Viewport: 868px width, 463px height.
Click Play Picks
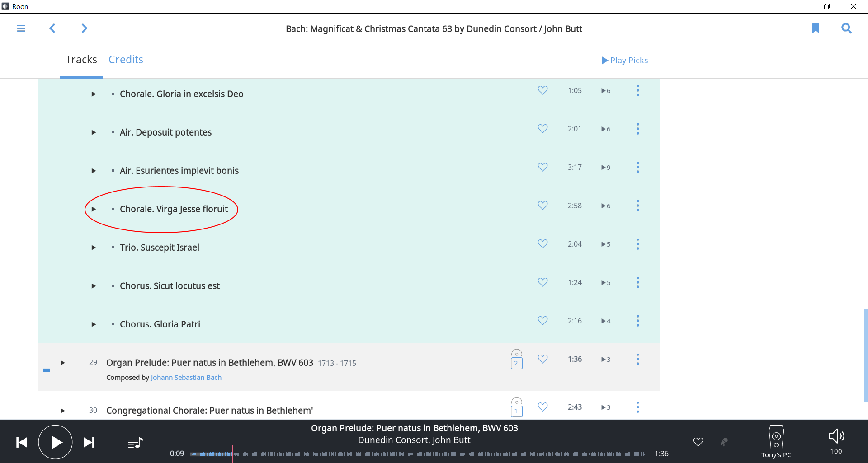pyautogui.click(x=625, y=61)
